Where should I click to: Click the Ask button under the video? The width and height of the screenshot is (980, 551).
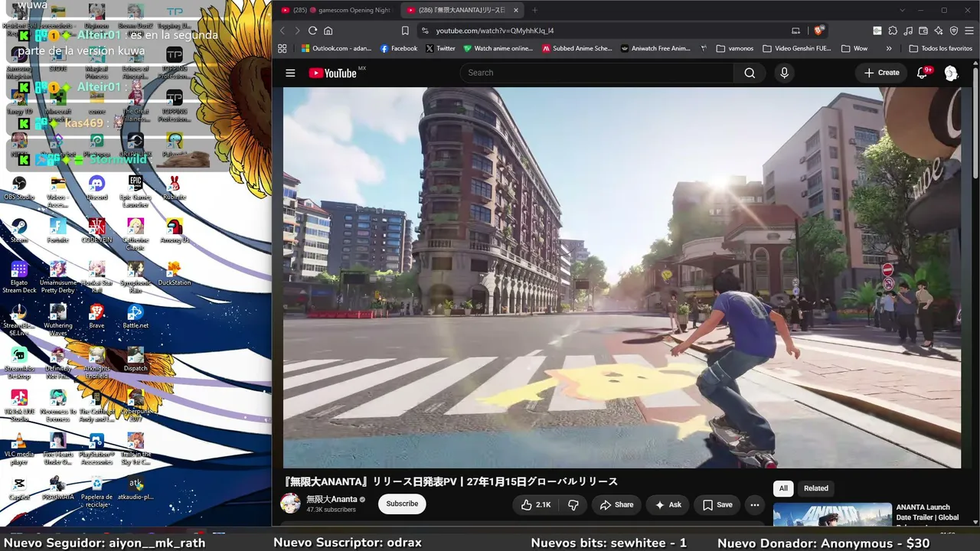[x=668, y=504]
